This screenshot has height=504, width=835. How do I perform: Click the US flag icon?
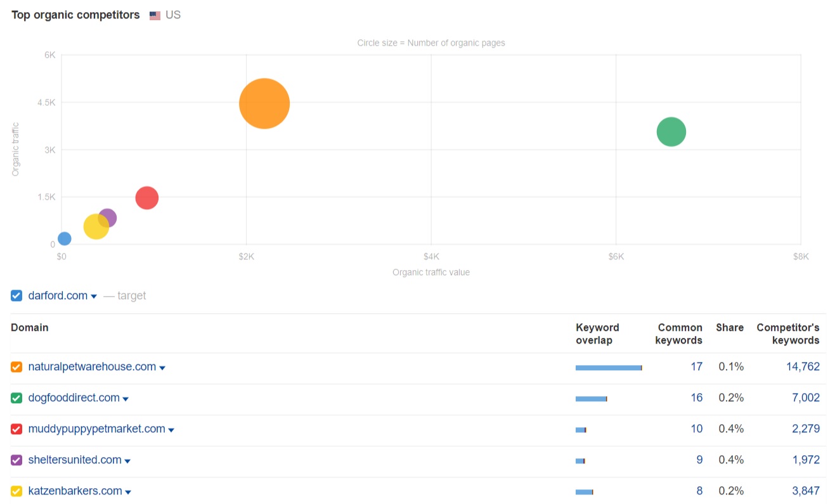[x=155, y=15]
